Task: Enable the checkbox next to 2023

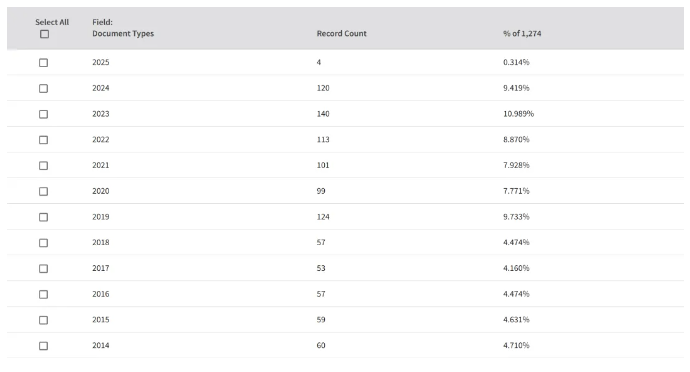Action: click(43, 114)
